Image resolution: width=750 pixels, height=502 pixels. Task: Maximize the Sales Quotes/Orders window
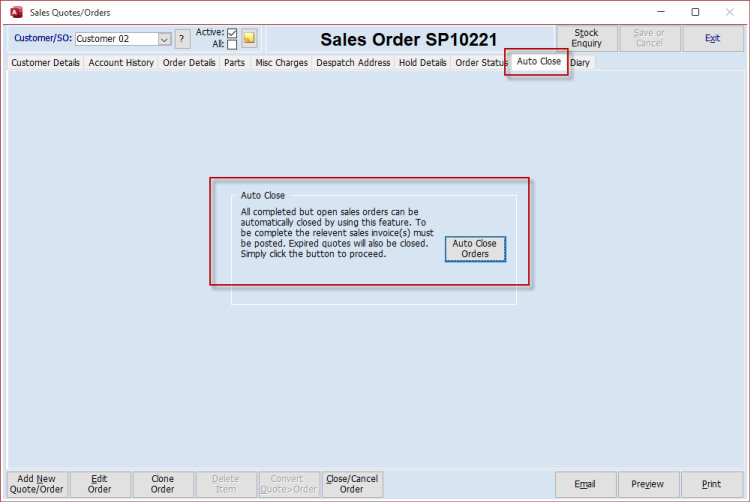(695, 12)
